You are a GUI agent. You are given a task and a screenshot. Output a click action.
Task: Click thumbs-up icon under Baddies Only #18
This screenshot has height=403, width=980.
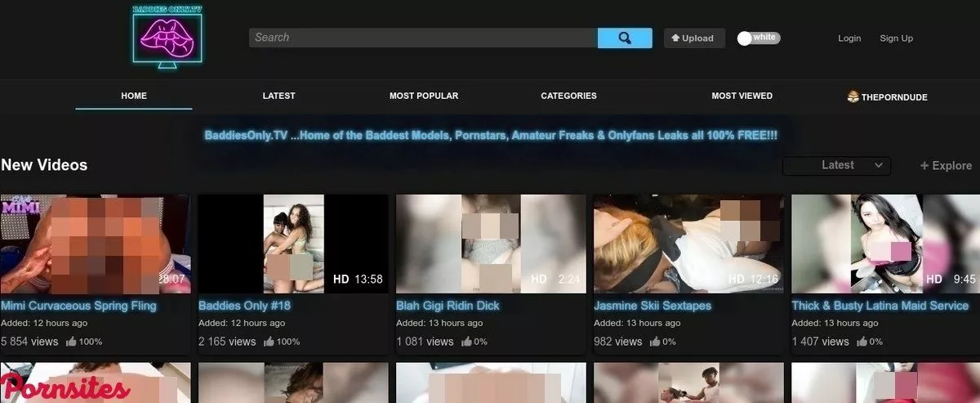[x=269, y=342]
